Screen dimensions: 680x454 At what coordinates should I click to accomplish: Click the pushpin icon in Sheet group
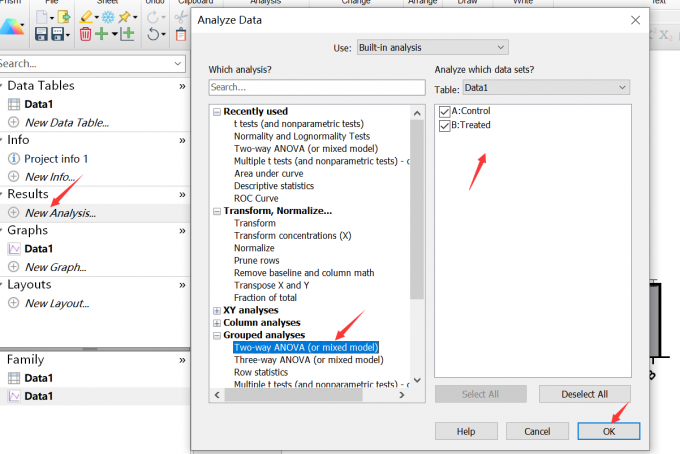125,17
